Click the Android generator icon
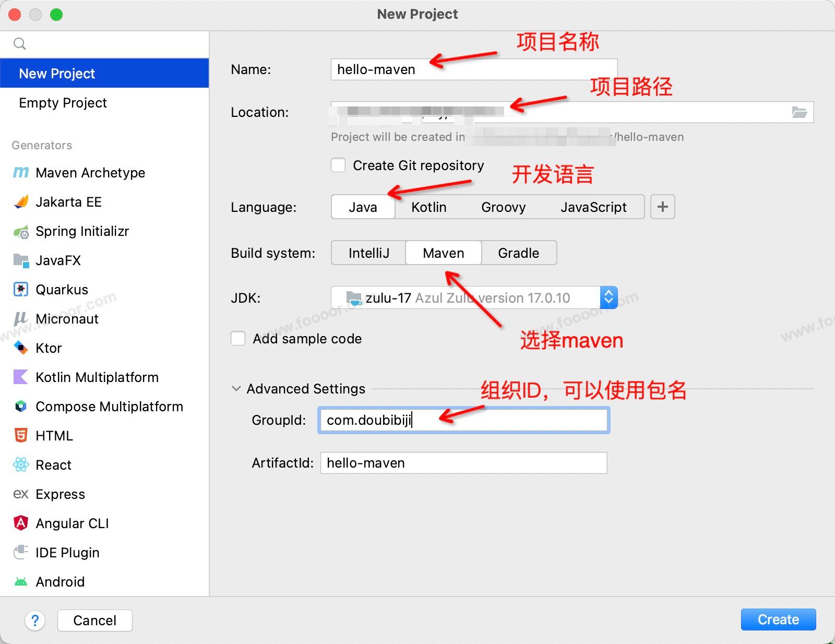Screen dimensions: 835x644 [21, 582]
